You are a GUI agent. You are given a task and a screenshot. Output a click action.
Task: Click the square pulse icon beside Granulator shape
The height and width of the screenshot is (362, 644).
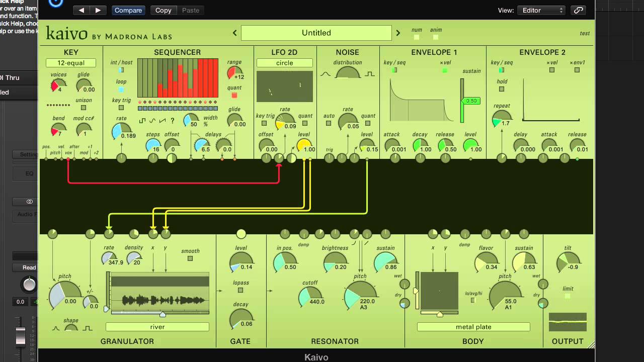click(x=87, y=328)
